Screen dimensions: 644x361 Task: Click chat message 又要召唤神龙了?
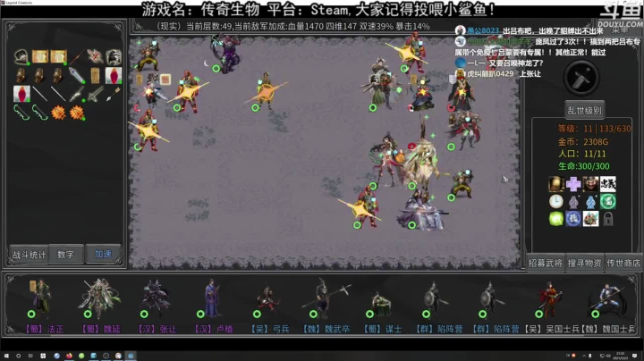coord(516,63)
